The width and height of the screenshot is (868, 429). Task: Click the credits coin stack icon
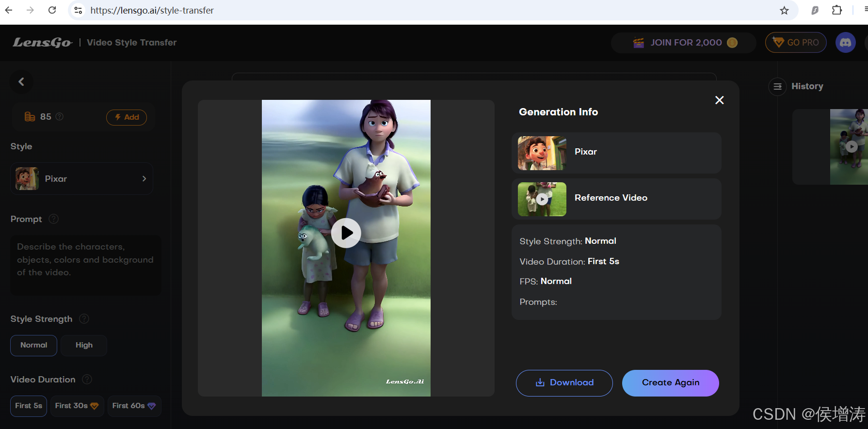(30, 117)
